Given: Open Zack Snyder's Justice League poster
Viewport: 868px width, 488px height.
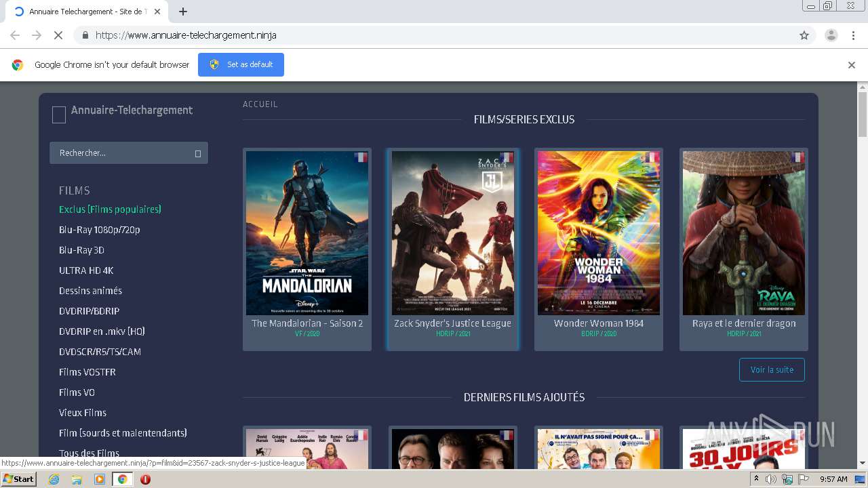Looking at the screenshot, I should tap(453, 233).
